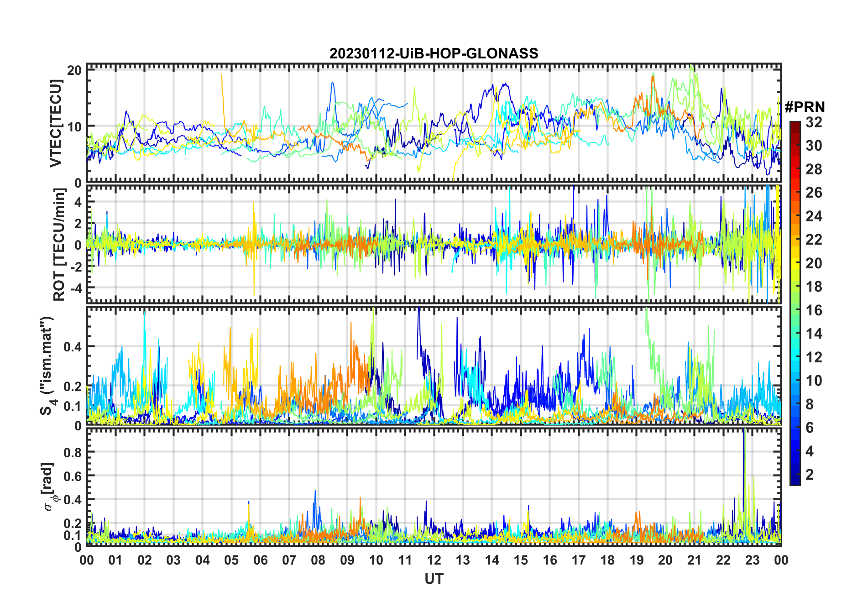Click the PRN rainbow colorbar
This screenshot has width=868, height=607.
pos(795,303)
